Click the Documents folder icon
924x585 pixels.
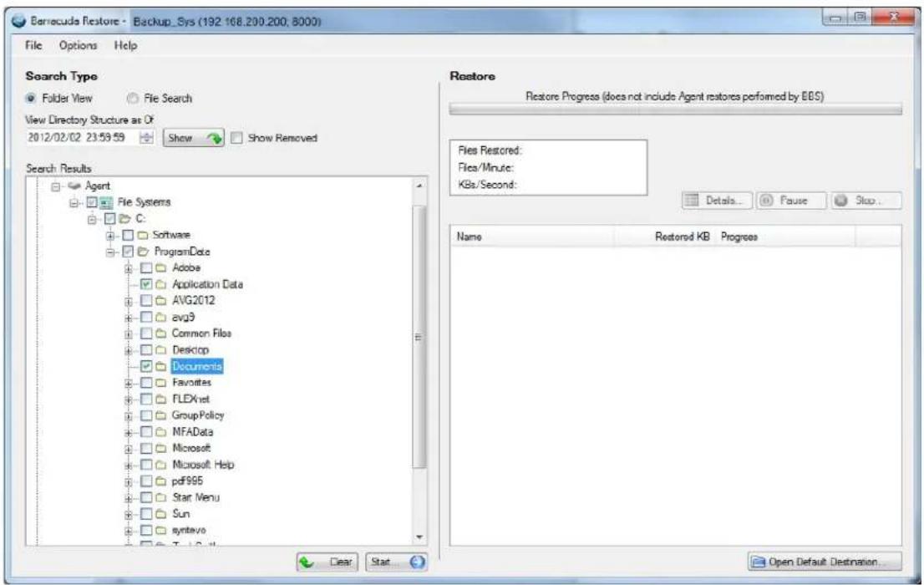tap(161, 366)
